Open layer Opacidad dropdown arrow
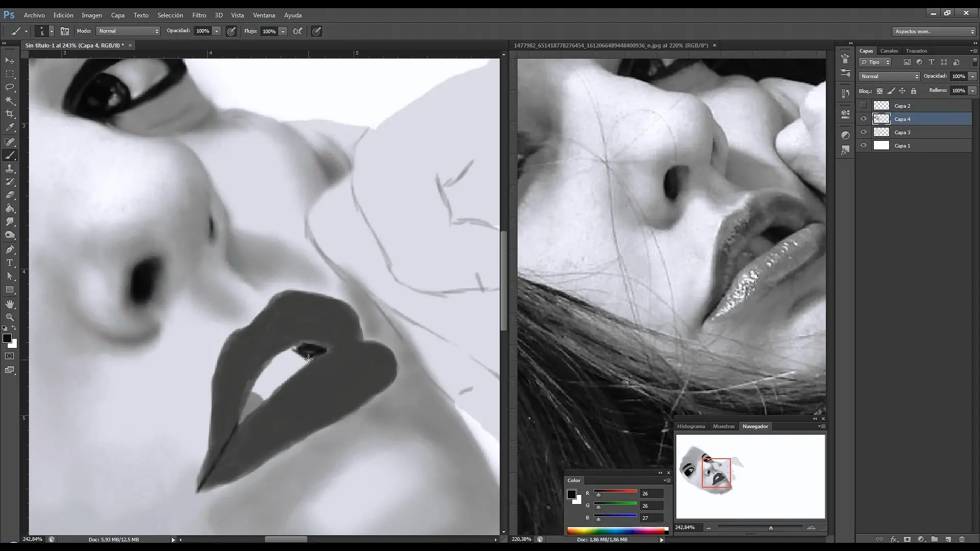This screenshot has width=980, height=551. click(972, 77)
